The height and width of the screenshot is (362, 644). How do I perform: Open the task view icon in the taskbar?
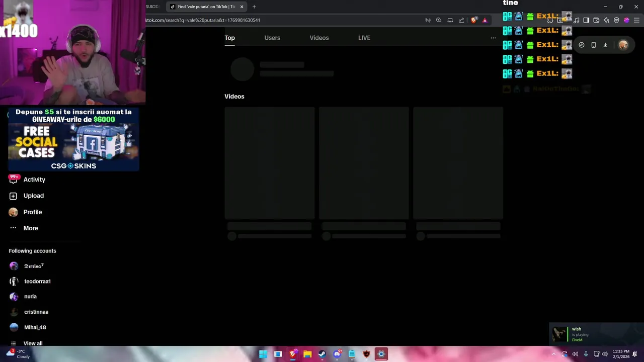pyautogui.click(x=278, y=354)
